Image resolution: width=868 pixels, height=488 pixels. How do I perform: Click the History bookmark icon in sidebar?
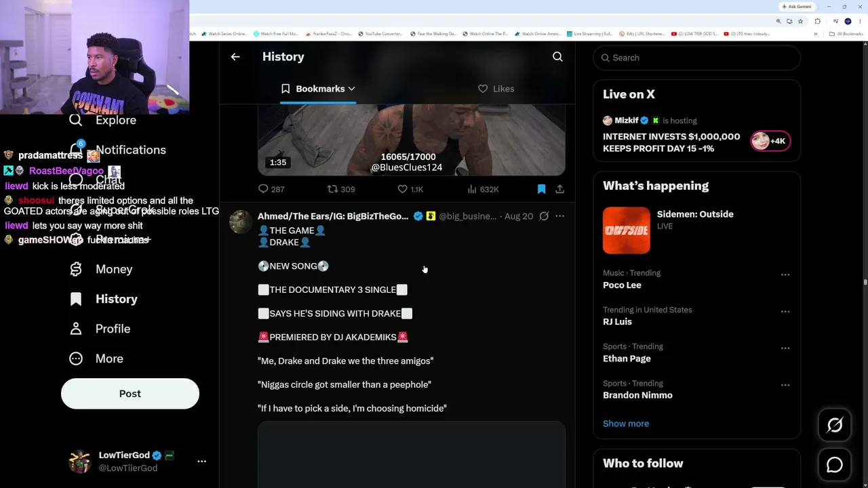click(76, 299)
